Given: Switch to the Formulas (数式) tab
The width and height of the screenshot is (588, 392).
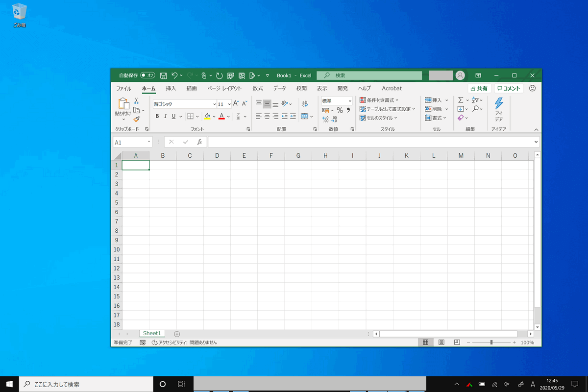Looking at the screenshot, I should pyautogui.click(x=258, y=89).
